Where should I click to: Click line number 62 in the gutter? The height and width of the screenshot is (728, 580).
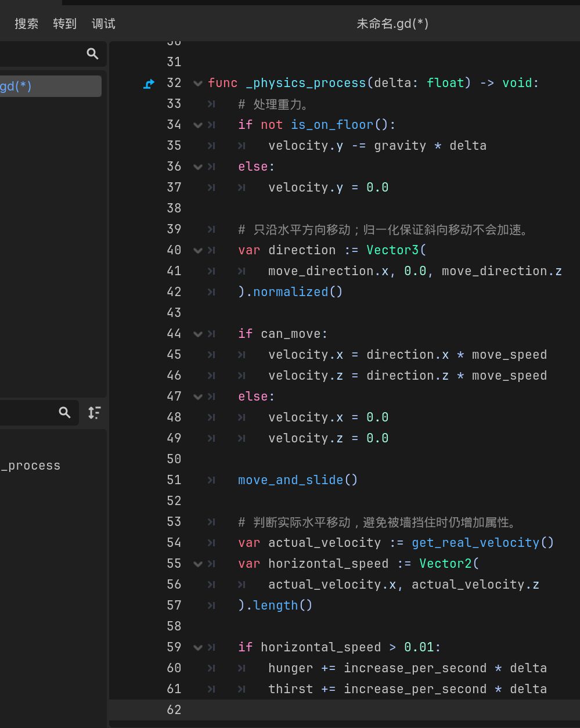pos(174,710)
